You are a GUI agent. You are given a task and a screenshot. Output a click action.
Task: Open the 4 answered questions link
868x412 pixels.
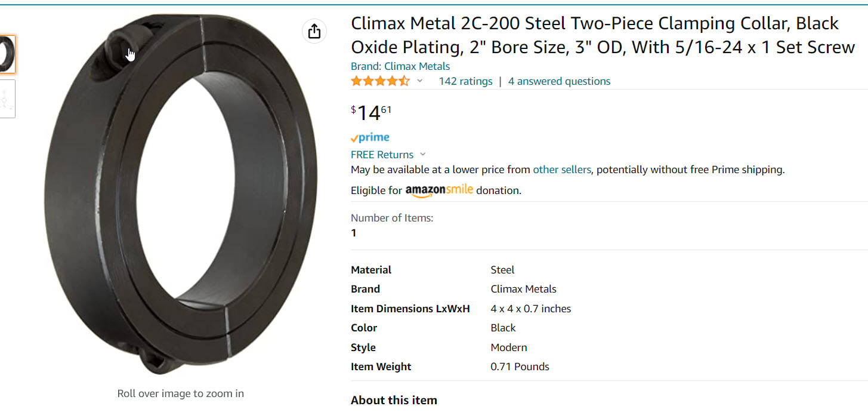click(x=559, y=81)
